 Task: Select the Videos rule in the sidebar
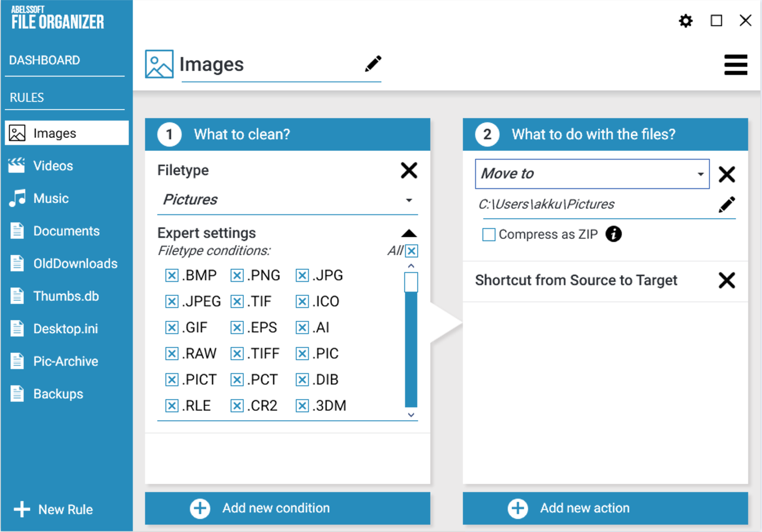[x=53, y=166]
